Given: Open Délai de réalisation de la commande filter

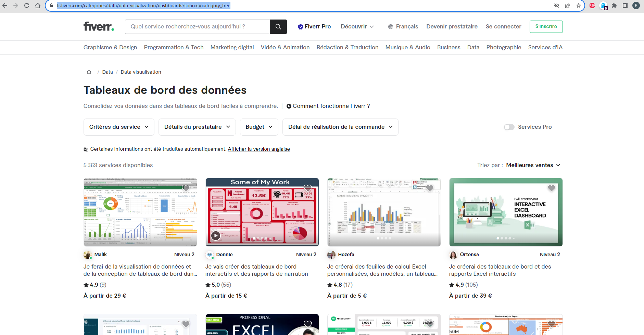Looking at the screenshot, I should coord(340,127).
